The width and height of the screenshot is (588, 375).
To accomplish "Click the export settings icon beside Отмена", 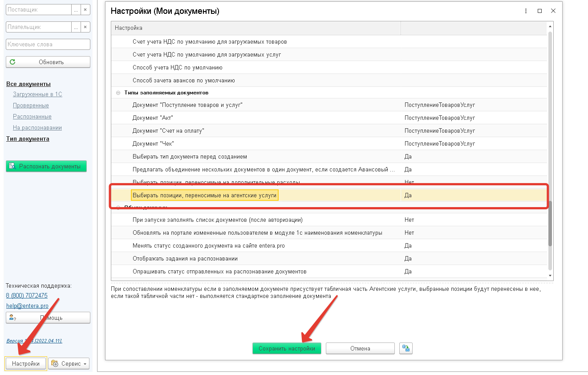I will [x=406, y=348].
